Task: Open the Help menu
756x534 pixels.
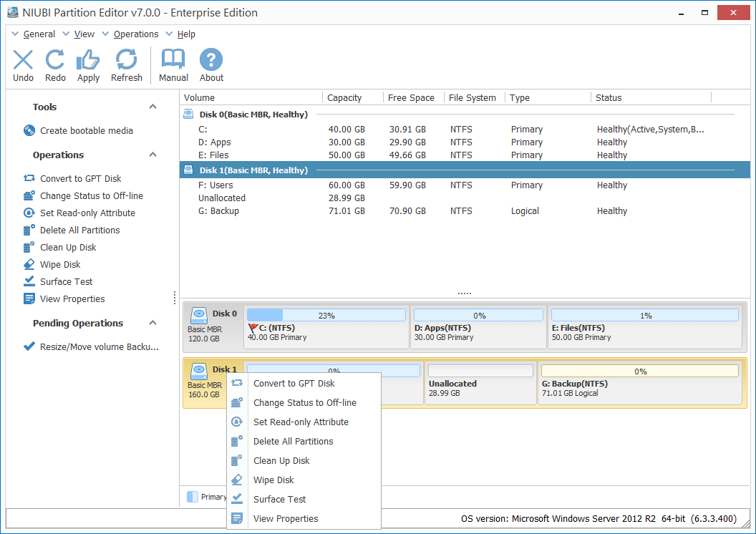Action: [x=186, y=34]
